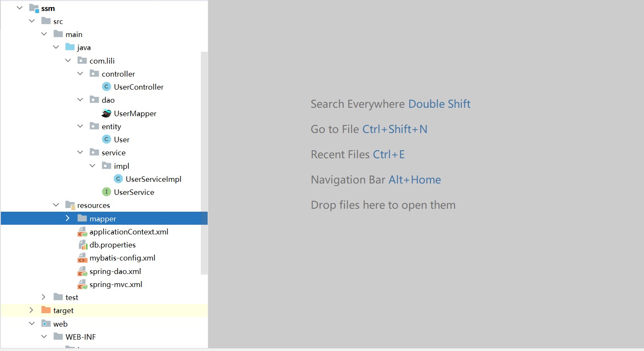Select the UserServiceImpl file name
This screenshot has height=351, width=644.
click(x=153, y=179)
